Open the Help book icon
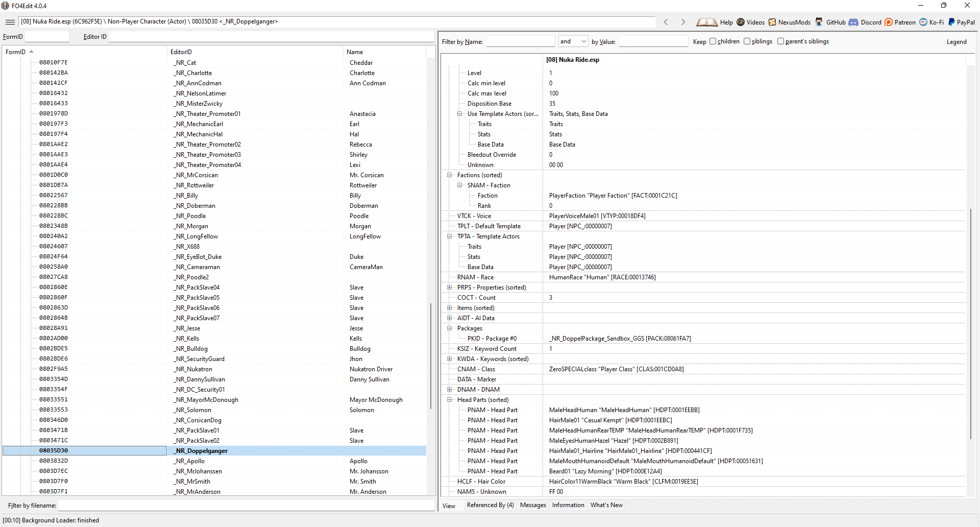Screen dimensions: 980x527 tap(707, 22)
